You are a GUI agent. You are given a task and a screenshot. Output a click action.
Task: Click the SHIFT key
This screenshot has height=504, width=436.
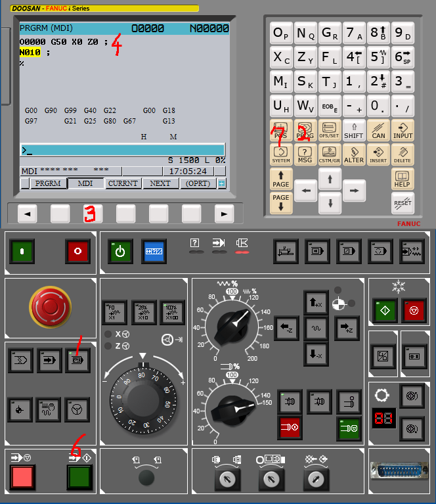click(354, 130)
